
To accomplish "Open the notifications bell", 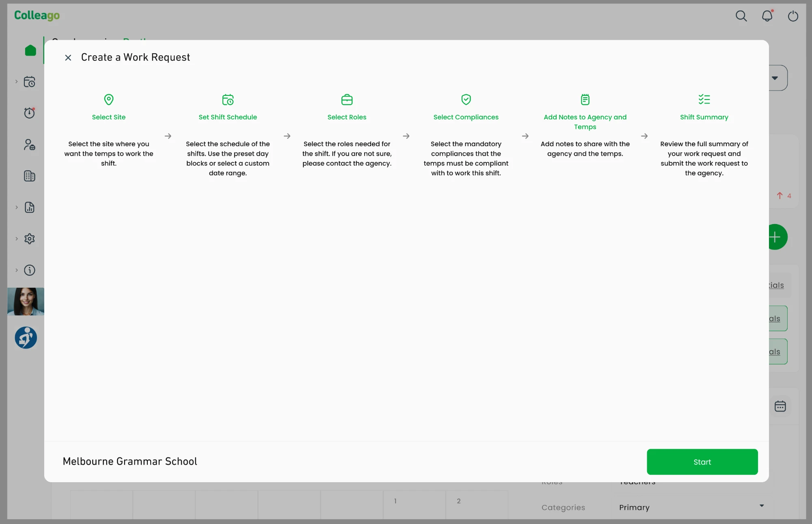I will click(767, 16).
